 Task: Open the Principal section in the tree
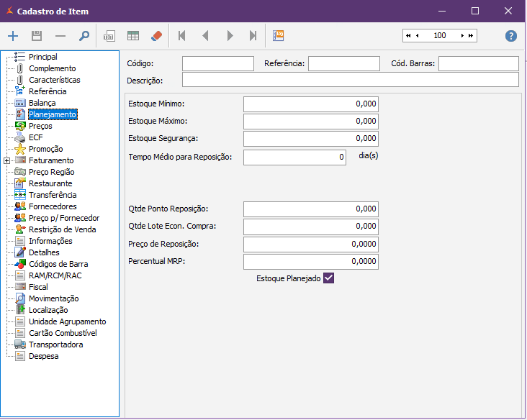42,57
